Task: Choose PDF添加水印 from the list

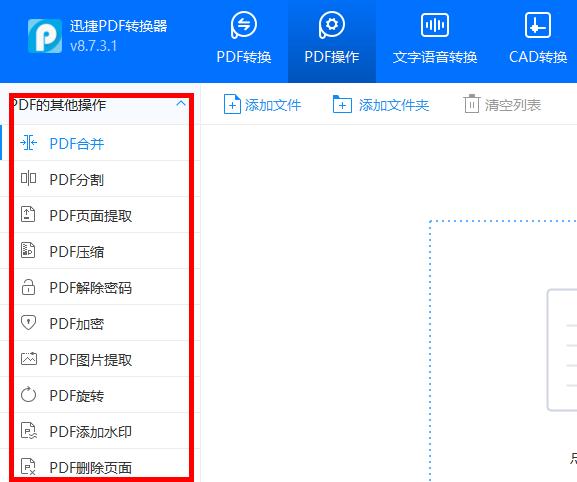Action: click(91, 432)
